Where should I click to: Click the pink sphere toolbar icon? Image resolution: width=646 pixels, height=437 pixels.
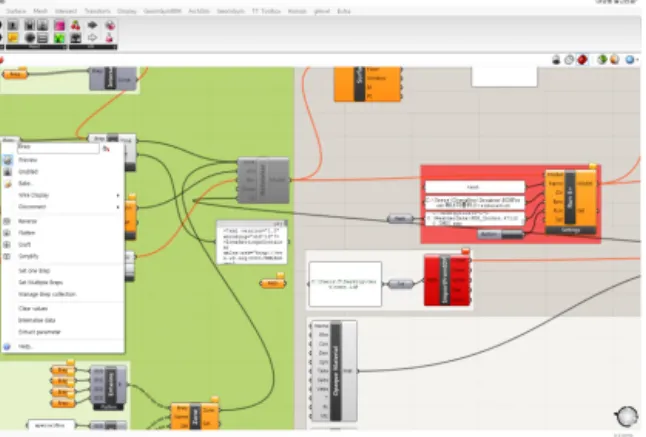(110, 26)
